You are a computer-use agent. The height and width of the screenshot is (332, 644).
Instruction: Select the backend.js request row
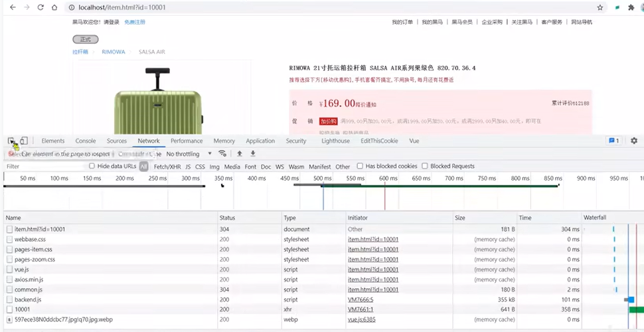(x=322, y=299)
